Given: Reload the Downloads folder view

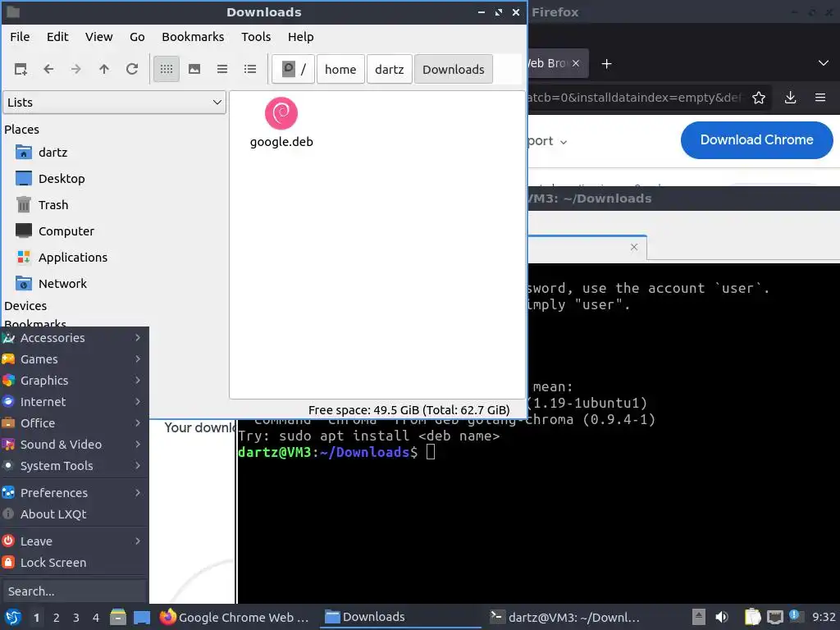Looking at the screenshot, I should tap(132, 69).
